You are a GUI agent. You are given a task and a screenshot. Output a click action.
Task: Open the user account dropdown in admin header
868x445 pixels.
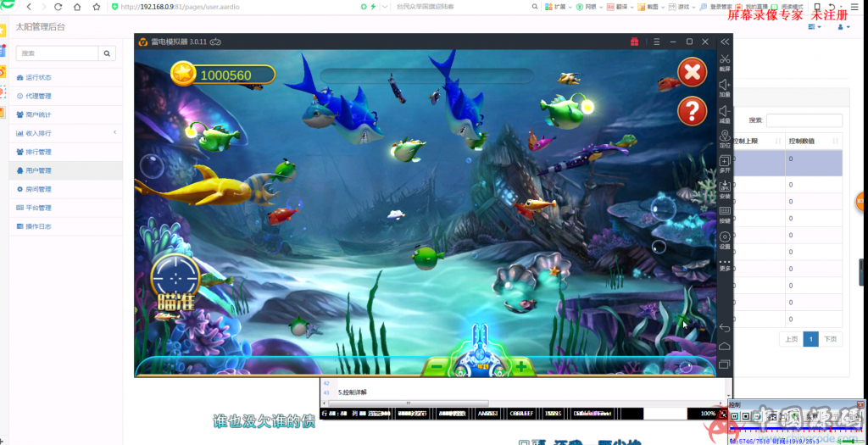(845, 27)
